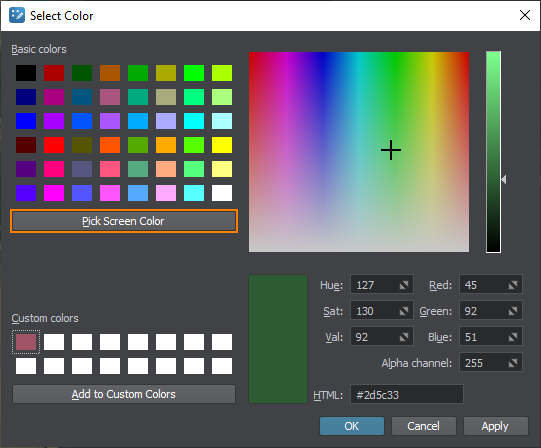Click the Select Color dialog app icon
This screenshot has width=541, height=448.
click(x=17, y=16)
